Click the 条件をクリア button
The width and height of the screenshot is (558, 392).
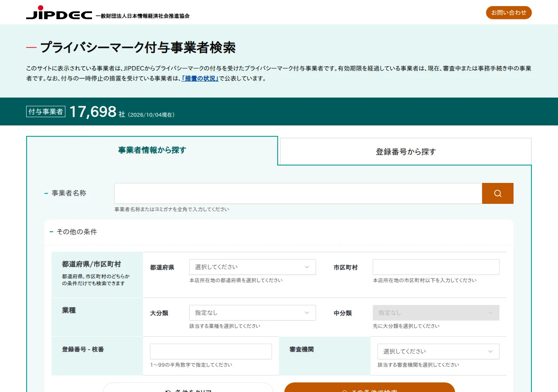pyautogui.click(x=188, y=388)
